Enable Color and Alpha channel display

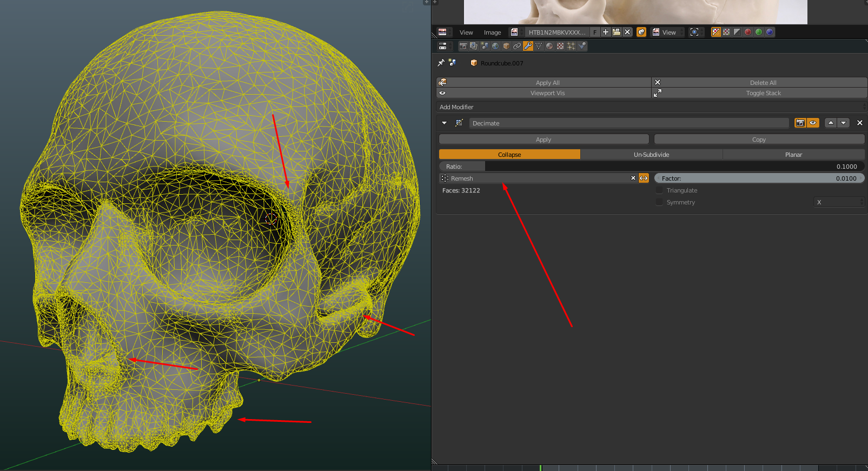(x=716, y=32)
